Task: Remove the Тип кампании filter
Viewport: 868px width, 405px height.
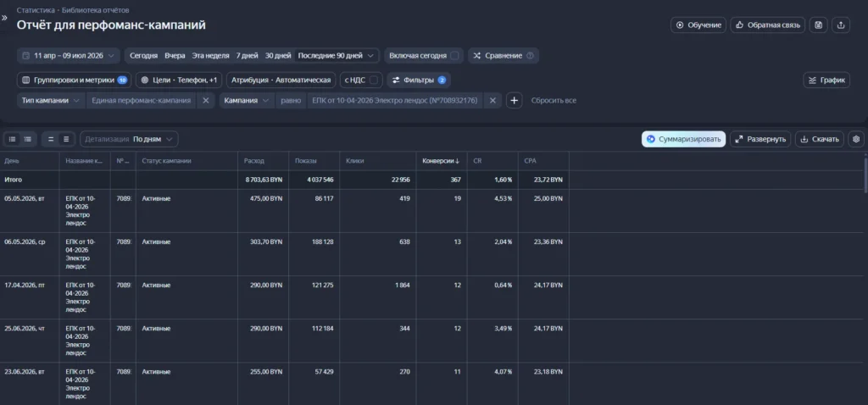Action: coord(205,101)
